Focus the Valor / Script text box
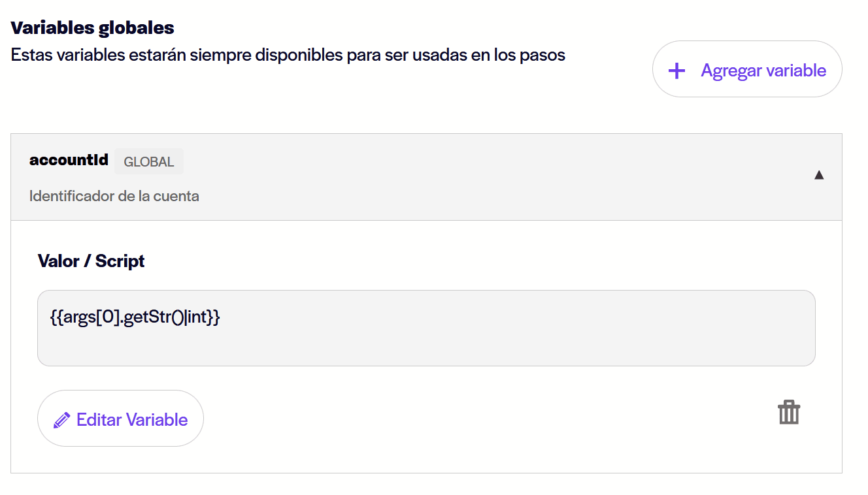The height and width of the screenshot is (495, 868). click(x=426, y=328)
